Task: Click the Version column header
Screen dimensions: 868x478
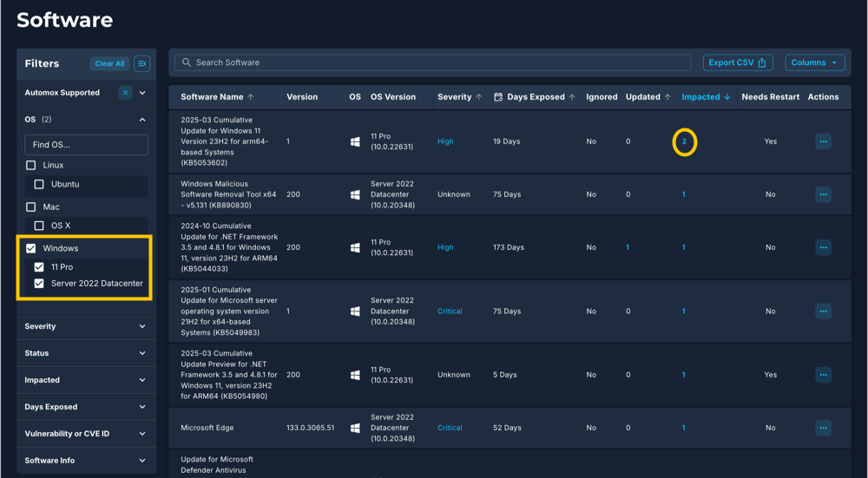Action: point(302,97)
